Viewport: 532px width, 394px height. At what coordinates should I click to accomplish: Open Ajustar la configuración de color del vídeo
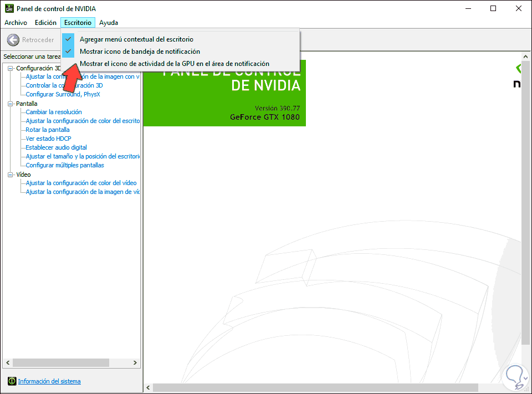(x=81, y=183)
